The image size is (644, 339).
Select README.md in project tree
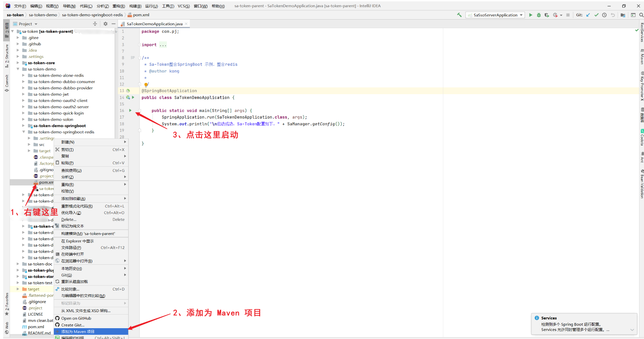[39, 333]
